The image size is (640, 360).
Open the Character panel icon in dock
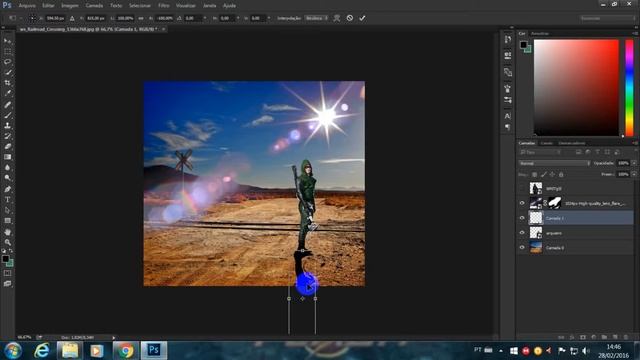click(x=508, y=116)
